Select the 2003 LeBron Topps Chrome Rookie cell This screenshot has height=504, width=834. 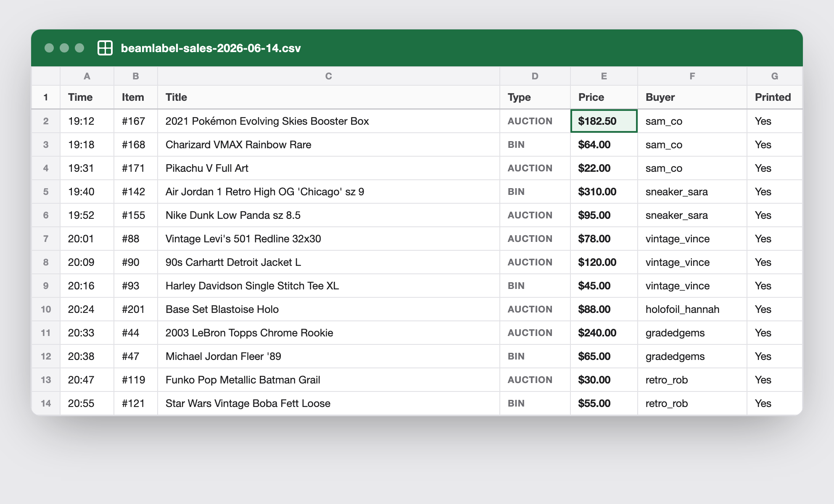(329, 333)
